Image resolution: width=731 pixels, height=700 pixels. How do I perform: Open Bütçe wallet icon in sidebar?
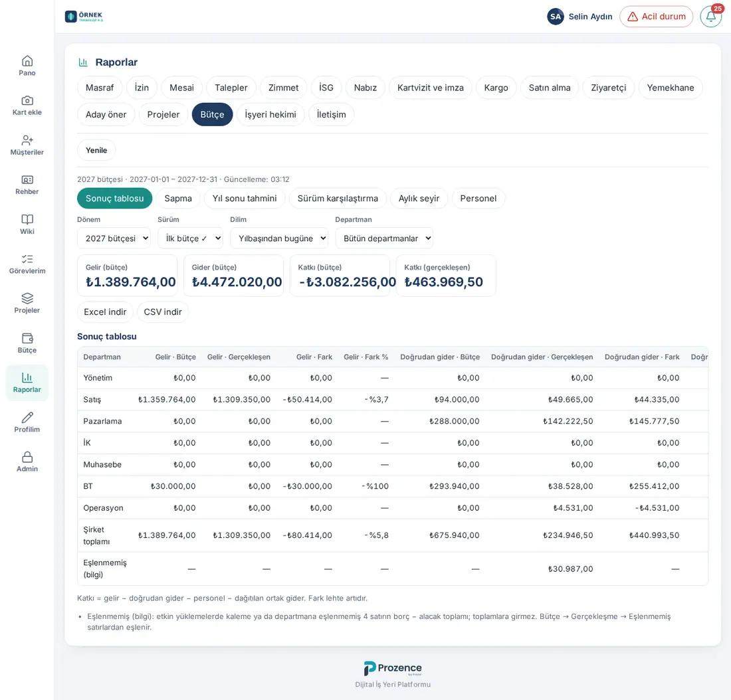(27, 338)
